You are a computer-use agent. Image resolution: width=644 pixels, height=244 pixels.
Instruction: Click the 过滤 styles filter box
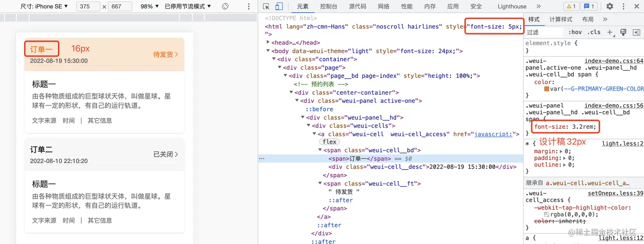[544, 32]
